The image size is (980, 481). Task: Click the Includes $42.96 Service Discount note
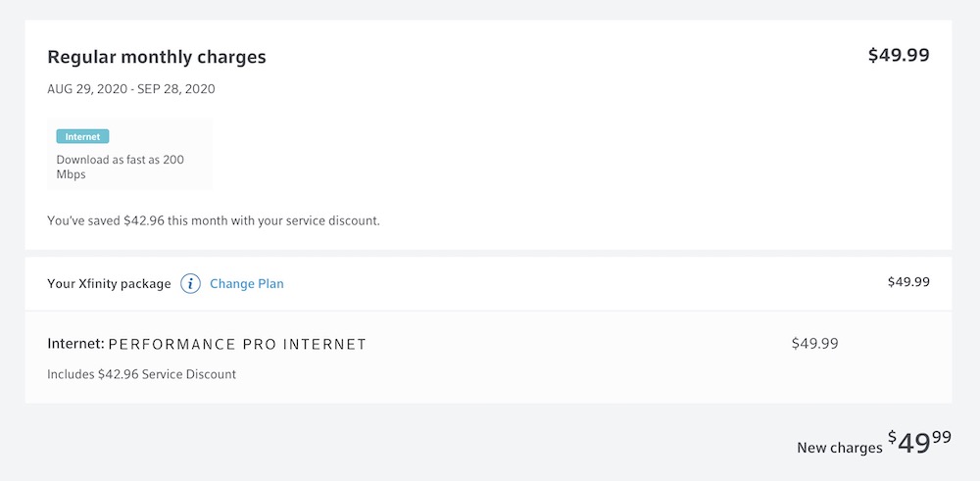tap(142, 374)
